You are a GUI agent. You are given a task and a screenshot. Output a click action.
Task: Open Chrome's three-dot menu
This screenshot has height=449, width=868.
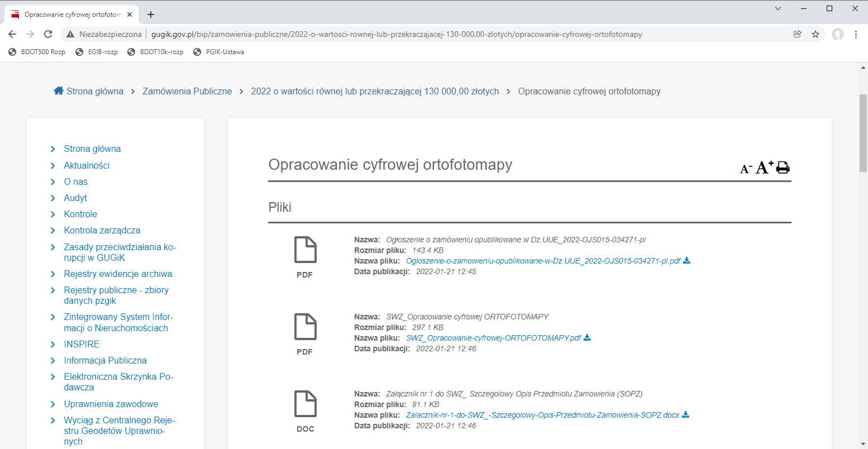(x=856, y=34)
